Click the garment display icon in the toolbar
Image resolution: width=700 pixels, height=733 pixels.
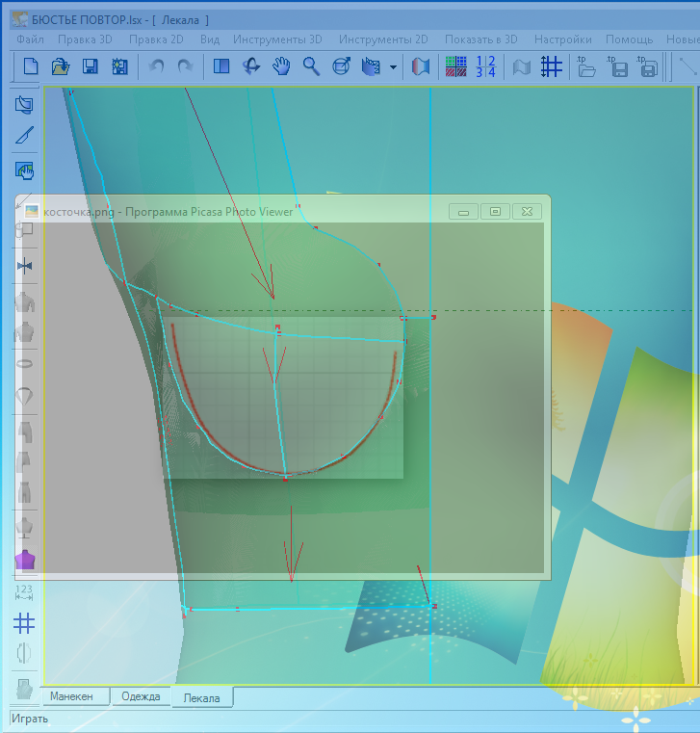click(x=371, y=66)
